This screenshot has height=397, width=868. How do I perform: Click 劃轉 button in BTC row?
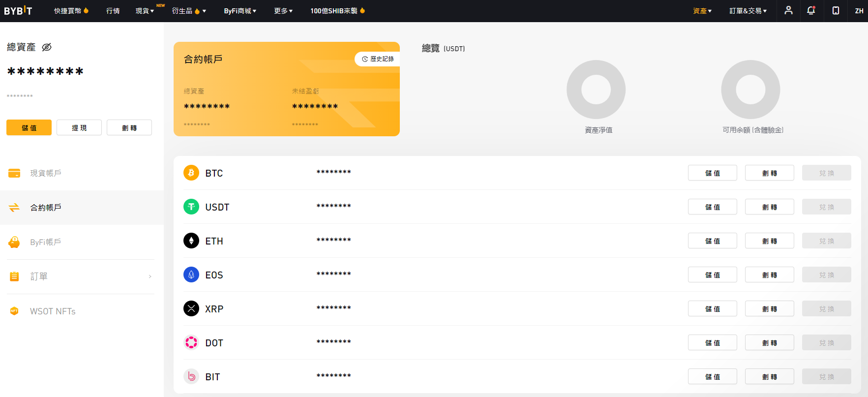click(x=770, y=173)
